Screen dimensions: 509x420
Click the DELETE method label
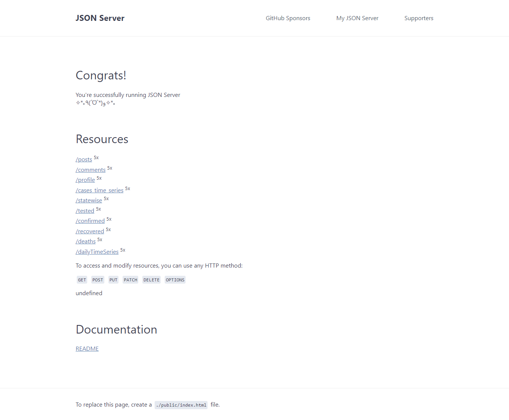(151, 280)
